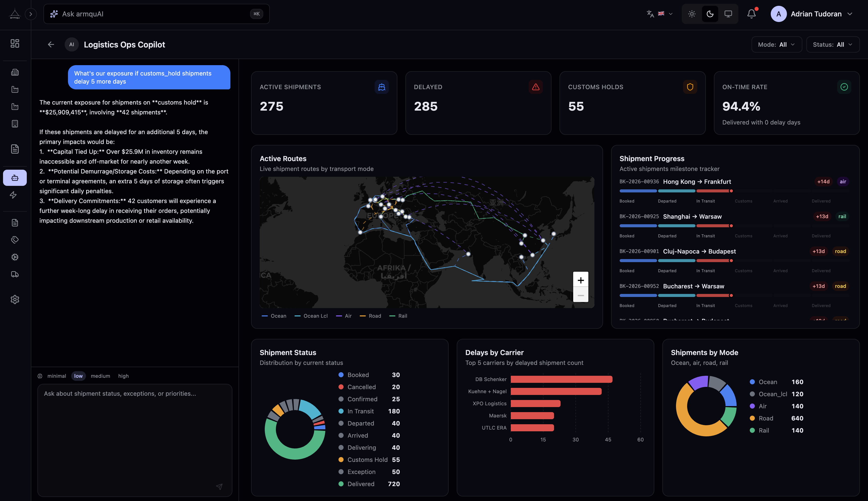Select the dashboard grid icon in sidebar
The image size is (868, 501).
click(x=15, y=44)
